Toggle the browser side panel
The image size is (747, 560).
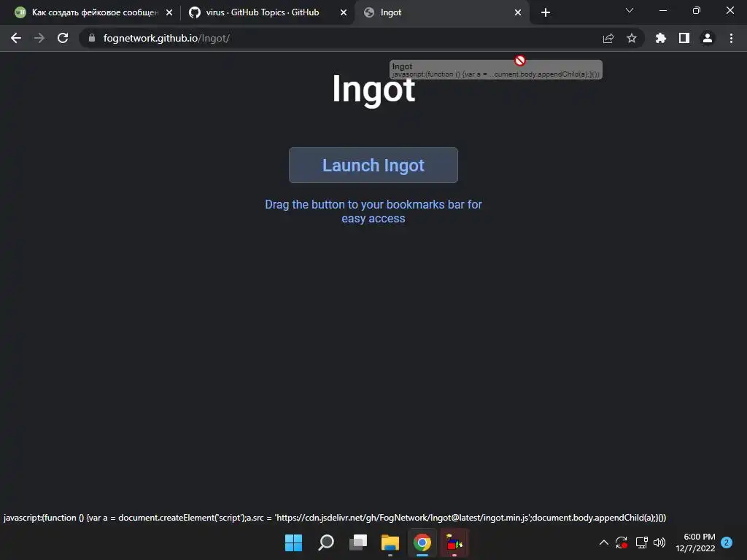pos(684,38)
